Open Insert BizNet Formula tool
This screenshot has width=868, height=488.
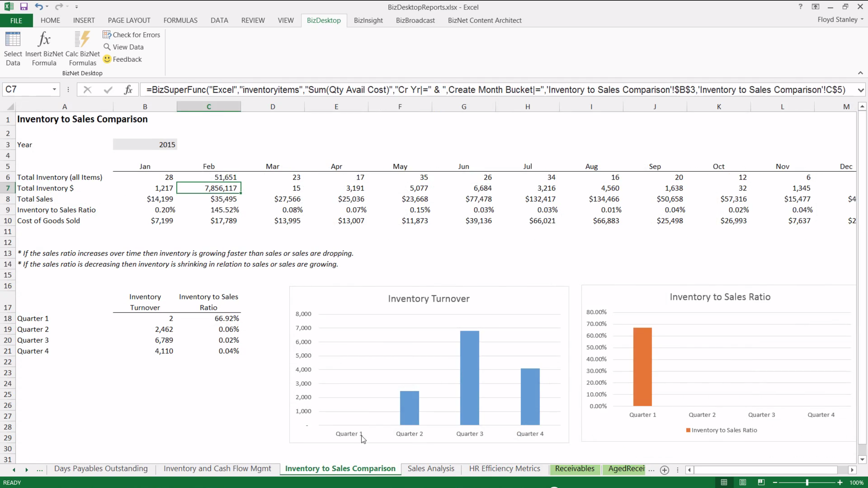[44, 40]
